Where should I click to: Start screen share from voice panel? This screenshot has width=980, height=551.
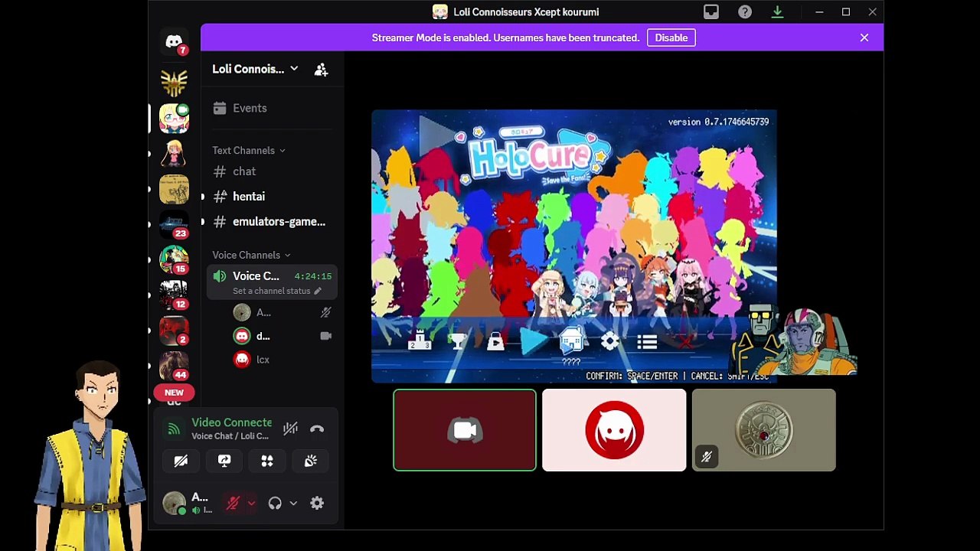224,461
